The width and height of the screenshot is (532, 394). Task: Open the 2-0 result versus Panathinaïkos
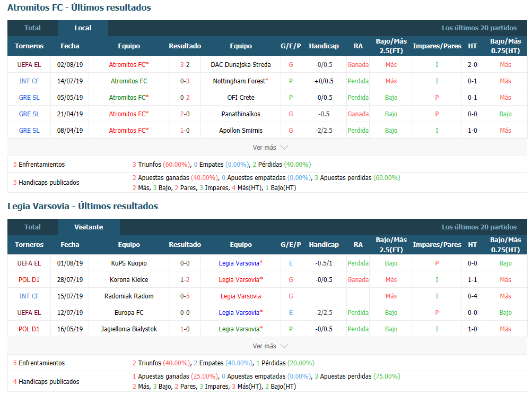[185, 114]
